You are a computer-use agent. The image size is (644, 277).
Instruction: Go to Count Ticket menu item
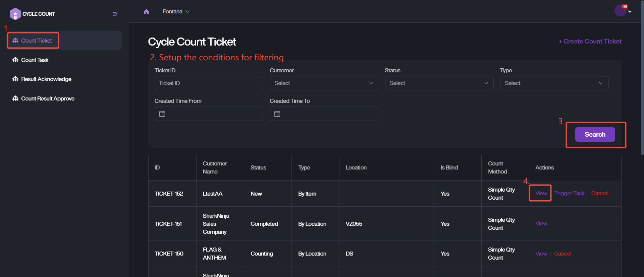coord(36,41)
